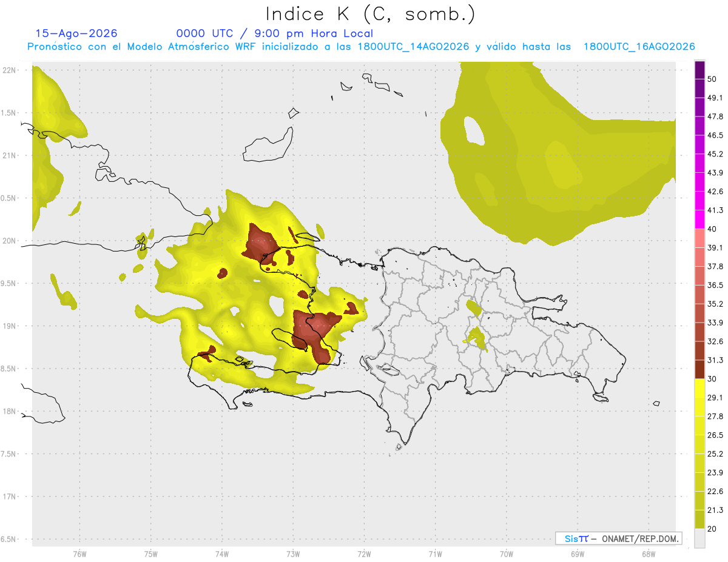728x562 pixels.
Task: Click the '35.2' value on color scale
Action: pyautogui.click(x=715, y=304)
